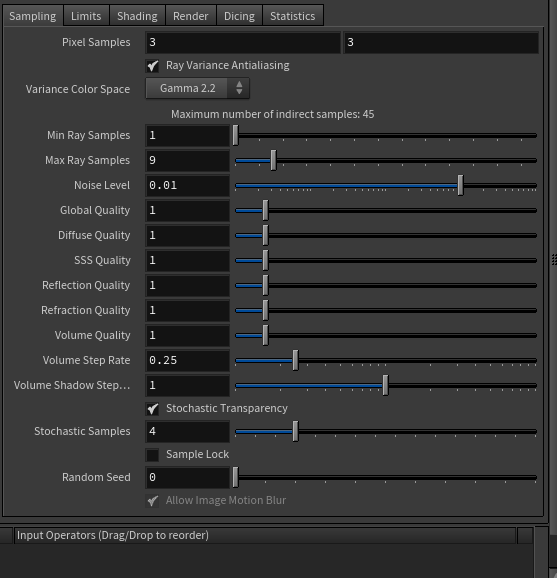Image resolution: width=557 pixels, height=578 pixels.
Task: Click the Volume Step Rate slider handle
Action: tap(295, 361)
